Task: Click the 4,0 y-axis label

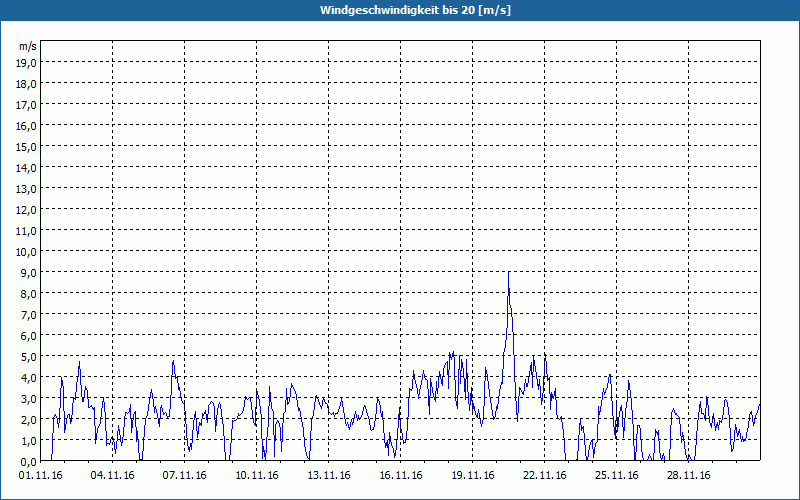Action: tap(28, 378)
